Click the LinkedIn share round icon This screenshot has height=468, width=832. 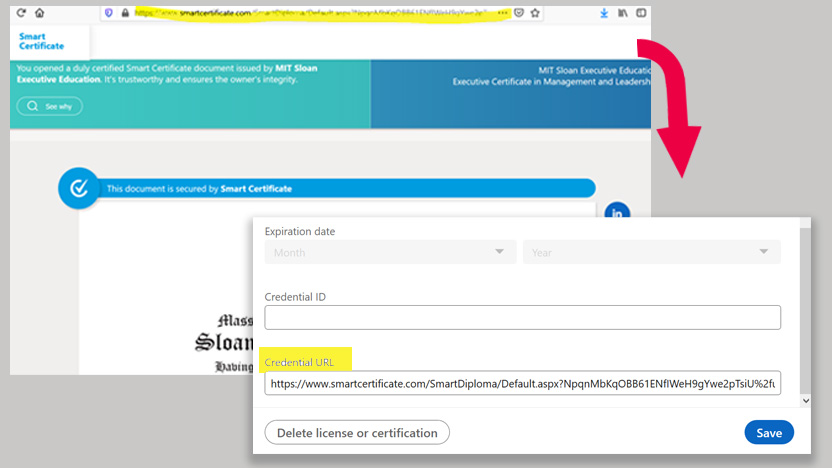(617, 211)
